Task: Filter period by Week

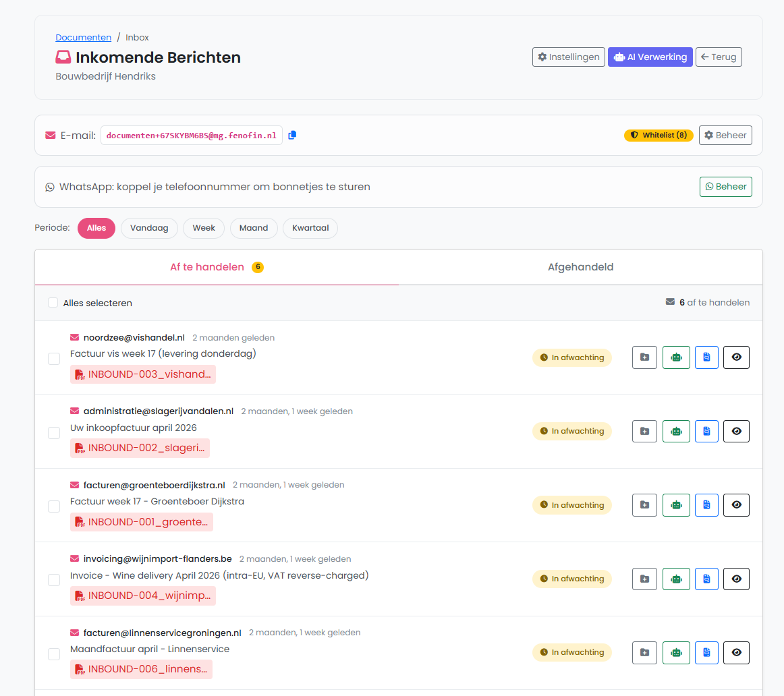Action: click(204, 228)
